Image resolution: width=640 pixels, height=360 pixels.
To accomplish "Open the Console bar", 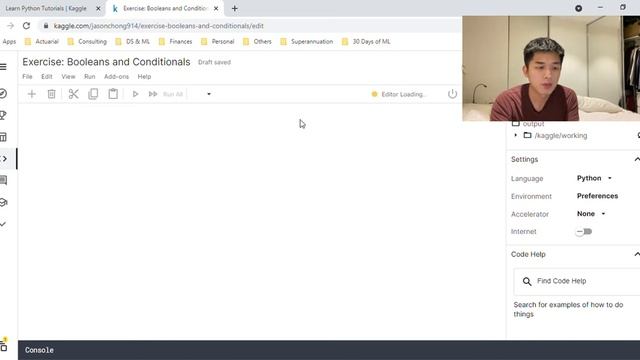I will 329,350.
